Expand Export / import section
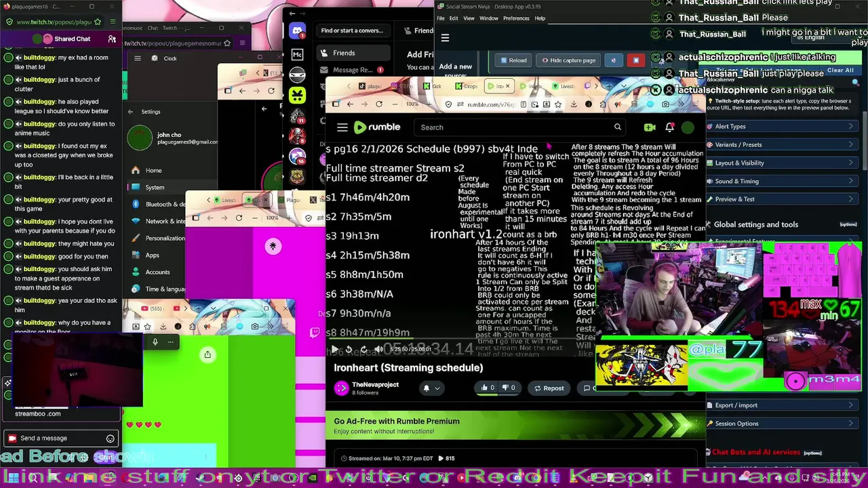 pos(782,405)
